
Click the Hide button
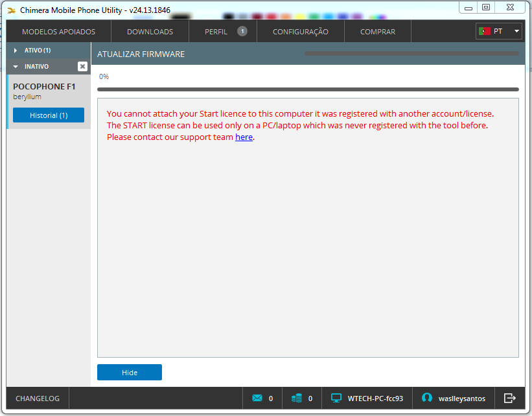pos(130,373)
